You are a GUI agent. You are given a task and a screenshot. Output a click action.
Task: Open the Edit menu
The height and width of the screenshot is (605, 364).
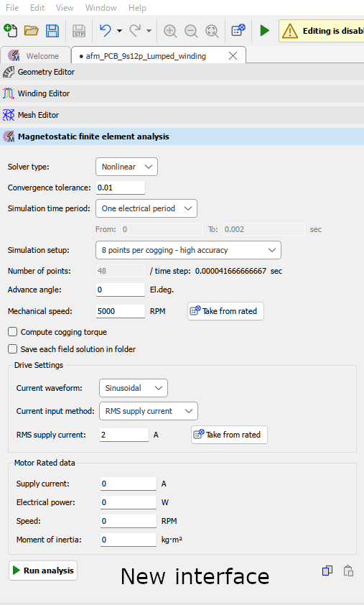37,8
